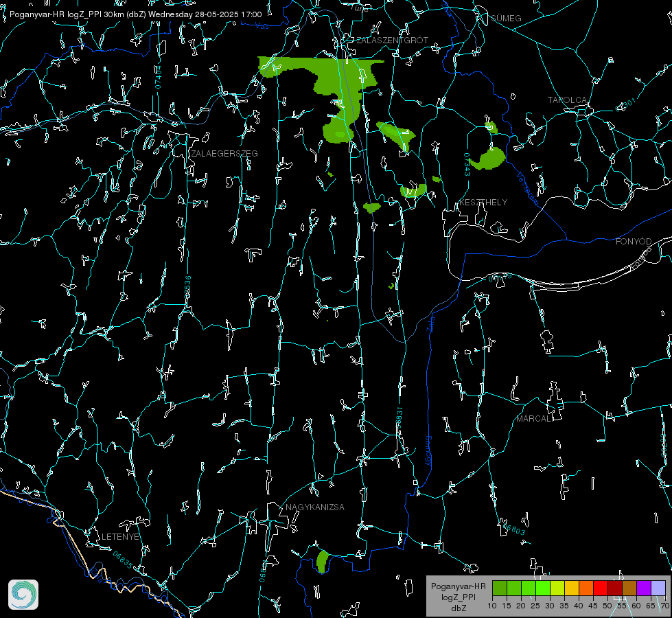Select the MARCALI town label
Image resolution: width=672 pixels, height=618 pixels.
(x=535, y=419)
